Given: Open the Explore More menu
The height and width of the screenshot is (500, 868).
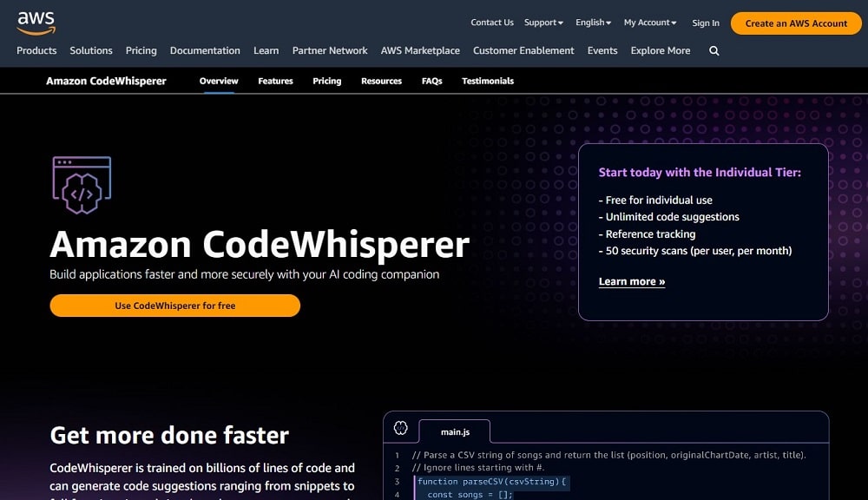Looking at the screenshot, I should (x=661, y=50).
